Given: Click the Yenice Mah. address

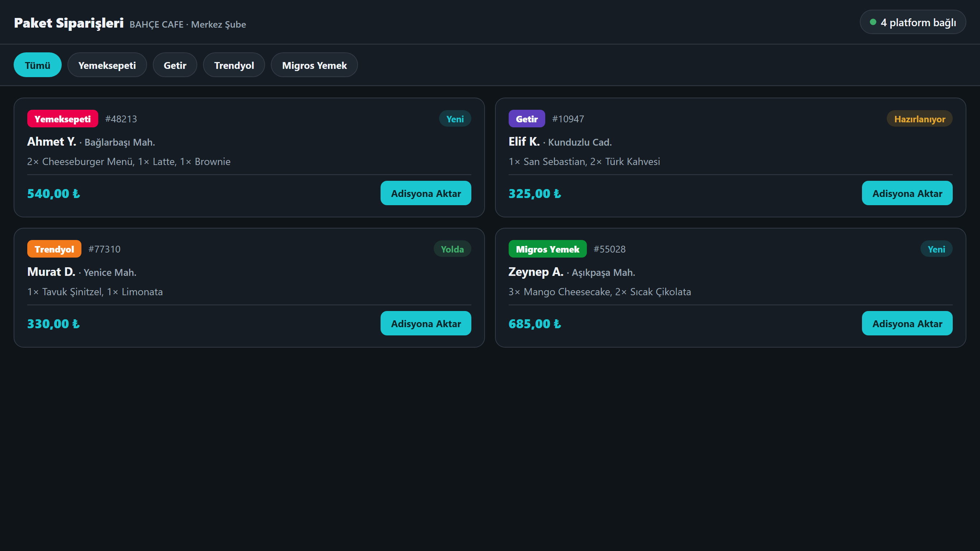Looking at the screenshot, I should (110, 273).
